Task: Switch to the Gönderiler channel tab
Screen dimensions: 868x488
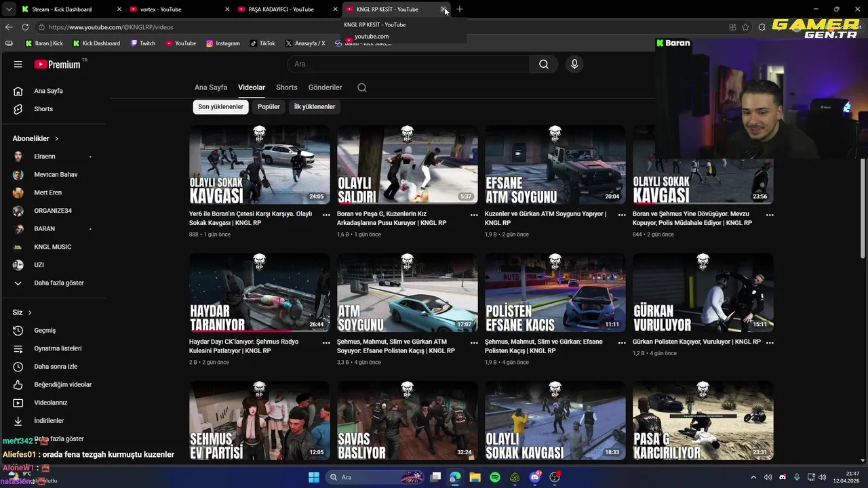Action: point(325,87)
